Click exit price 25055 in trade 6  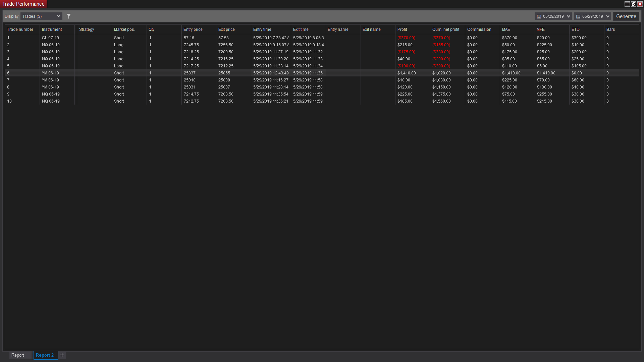[224, 73]
